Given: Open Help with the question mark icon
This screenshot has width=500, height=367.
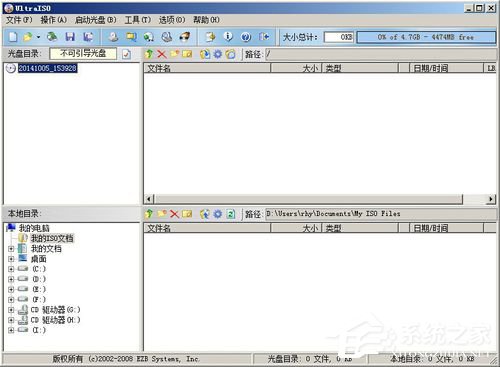Looking at the screenshot, I should pos(246,37).
